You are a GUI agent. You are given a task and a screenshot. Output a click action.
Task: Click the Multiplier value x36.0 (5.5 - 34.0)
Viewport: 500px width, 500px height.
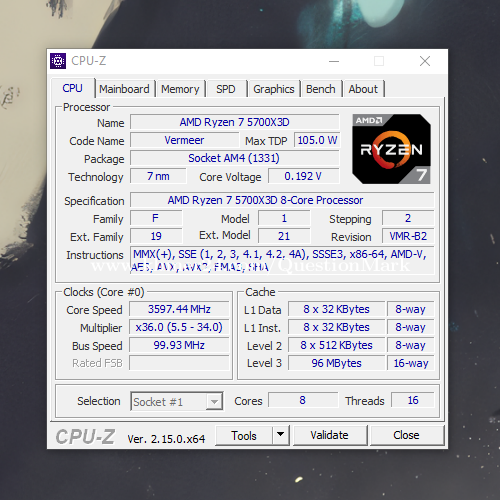pyautogui.click(x=179, y=327)
